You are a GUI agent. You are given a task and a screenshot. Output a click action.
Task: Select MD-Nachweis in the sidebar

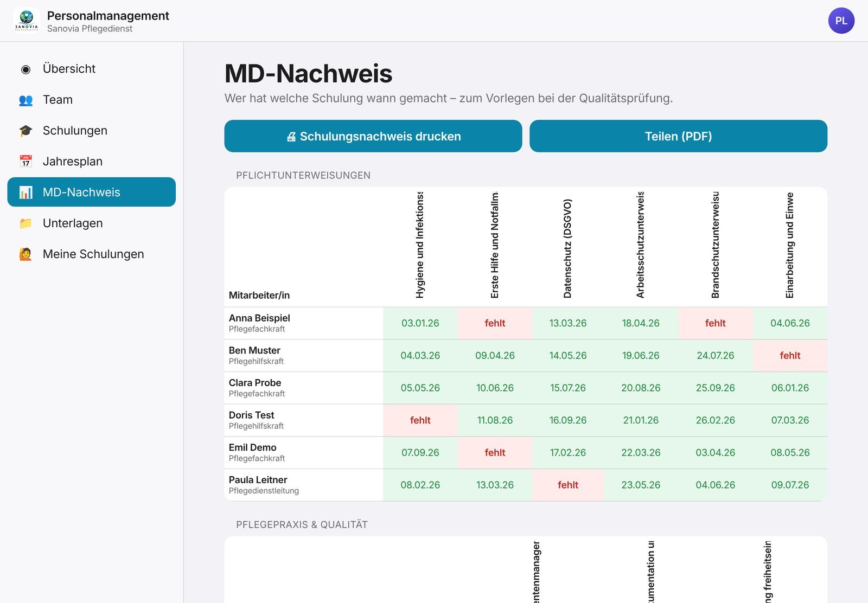(x=91, y=192)
